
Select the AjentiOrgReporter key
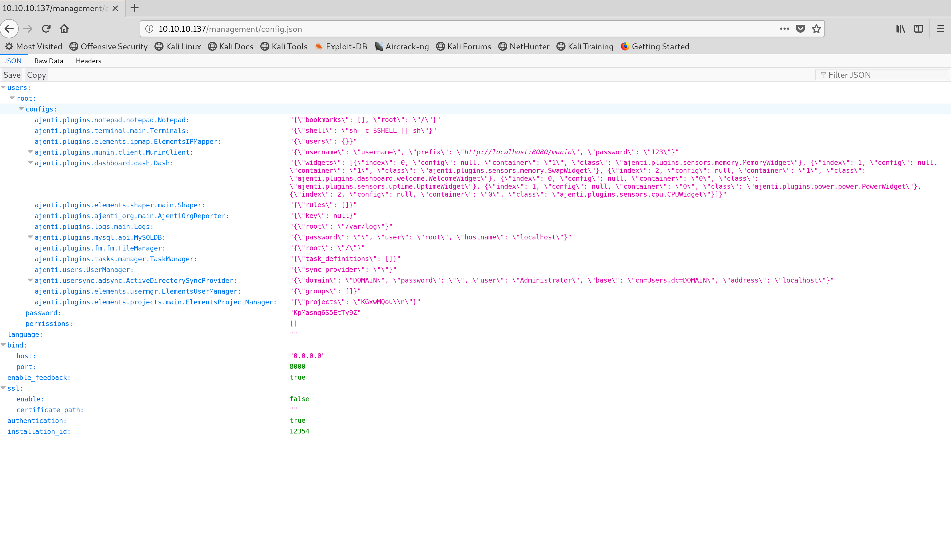[x=132, y=216]
